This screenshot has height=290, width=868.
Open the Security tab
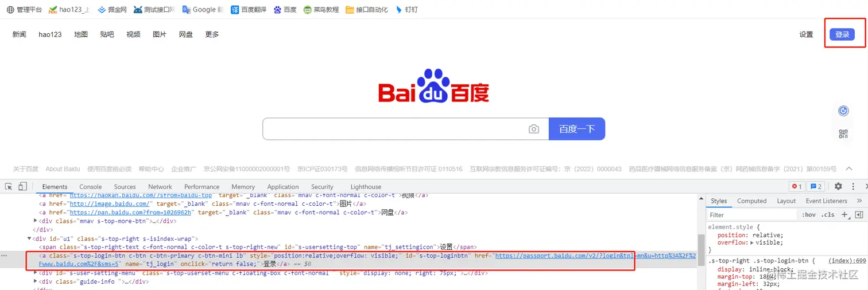pos(322,187)
